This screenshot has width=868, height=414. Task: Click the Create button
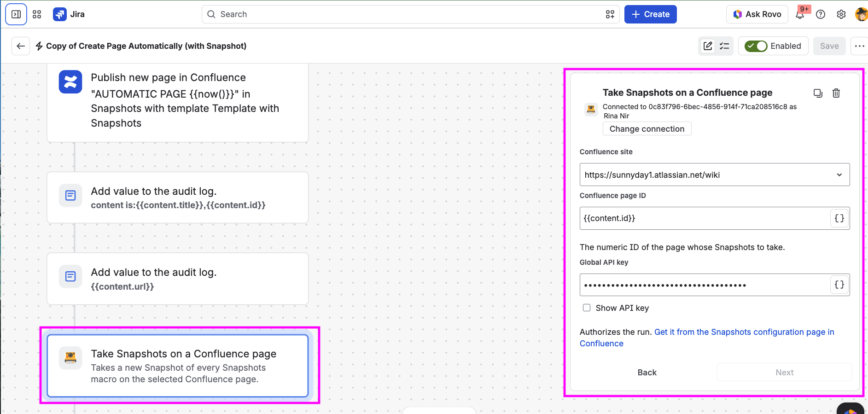(x=651, y=14)
